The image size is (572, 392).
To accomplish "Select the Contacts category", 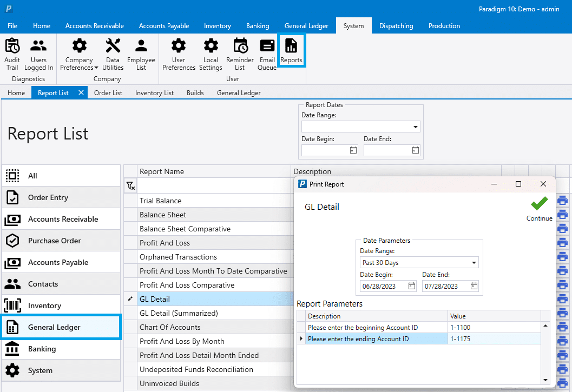I will (61, 284).
